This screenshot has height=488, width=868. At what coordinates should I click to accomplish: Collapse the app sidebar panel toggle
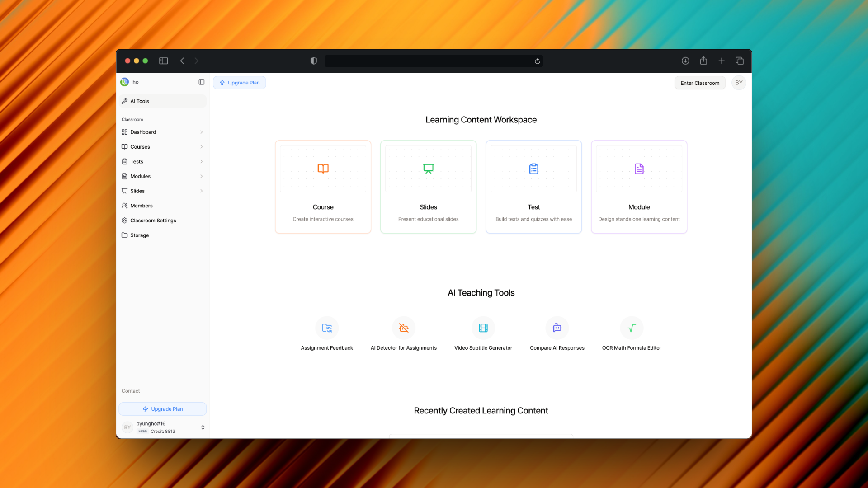(x=202, y=82)
